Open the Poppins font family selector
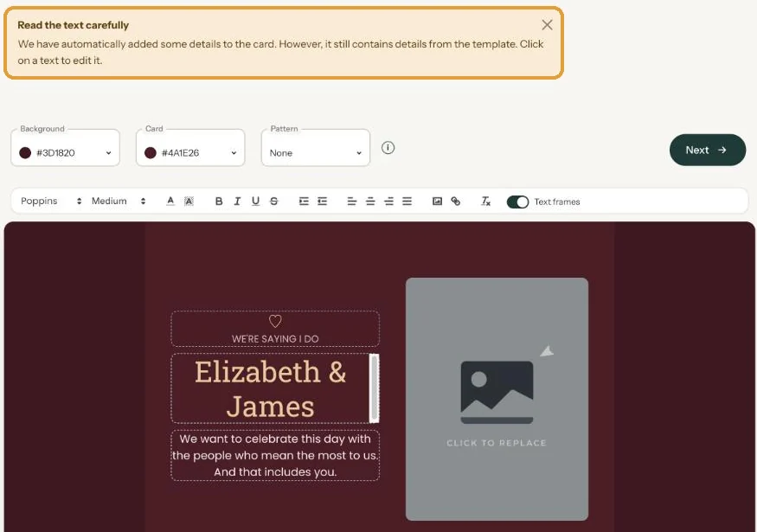757x532 pixels. [51, 202]
